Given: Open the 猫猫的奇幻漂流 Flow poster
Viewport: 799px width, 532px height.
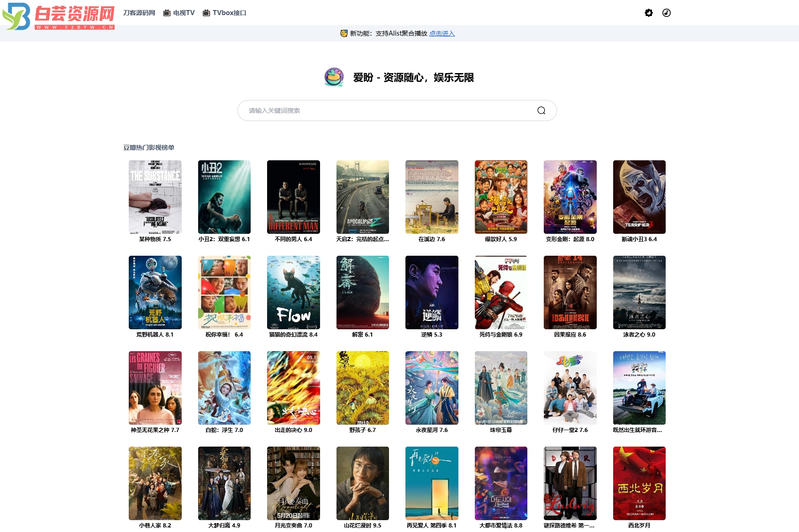Looking at the screenshot, I should [294, 292].
